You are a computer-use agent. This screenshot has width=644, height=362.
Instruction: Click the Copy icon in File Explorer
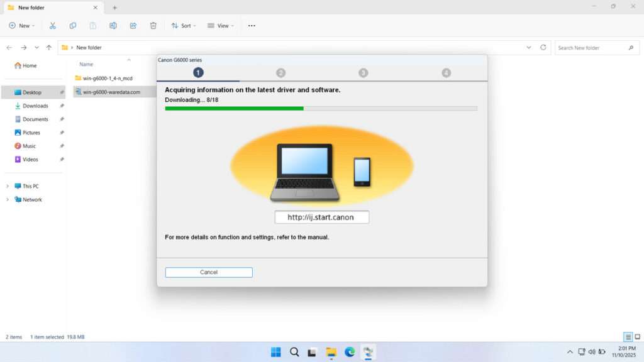(73, 25)
